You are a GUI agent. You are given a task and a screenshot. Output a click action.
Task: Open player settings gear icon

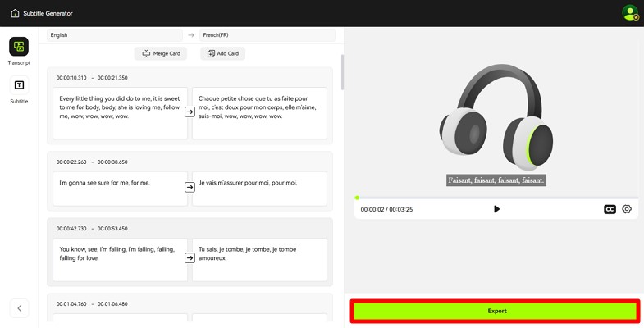[x=626, y=209]
